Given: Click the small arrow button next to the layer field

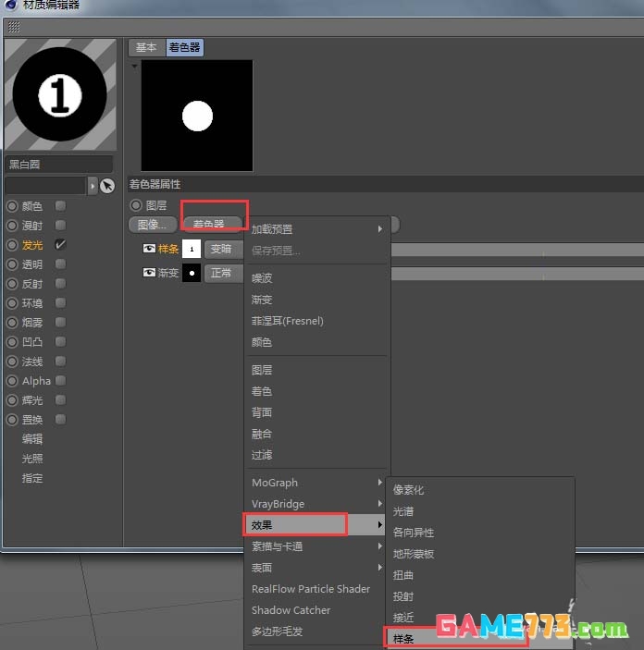Looking at the screenshot, I should coord(93,186).
